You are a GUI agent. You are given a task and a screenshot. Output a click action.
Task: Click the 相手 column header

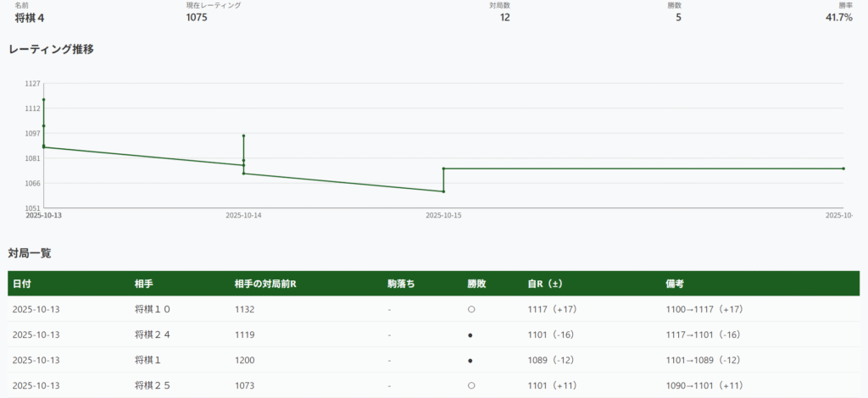coord(143,284)
